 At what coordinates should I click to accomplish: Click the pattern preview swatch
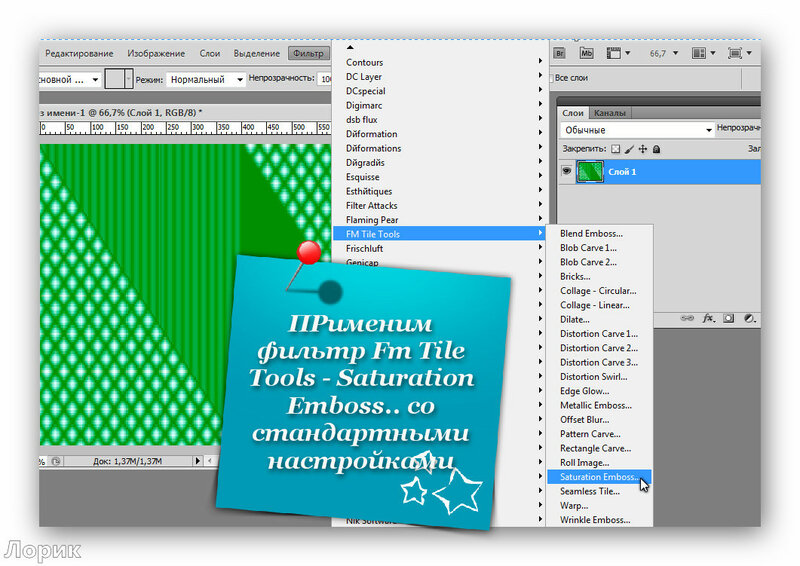(114, 79)
